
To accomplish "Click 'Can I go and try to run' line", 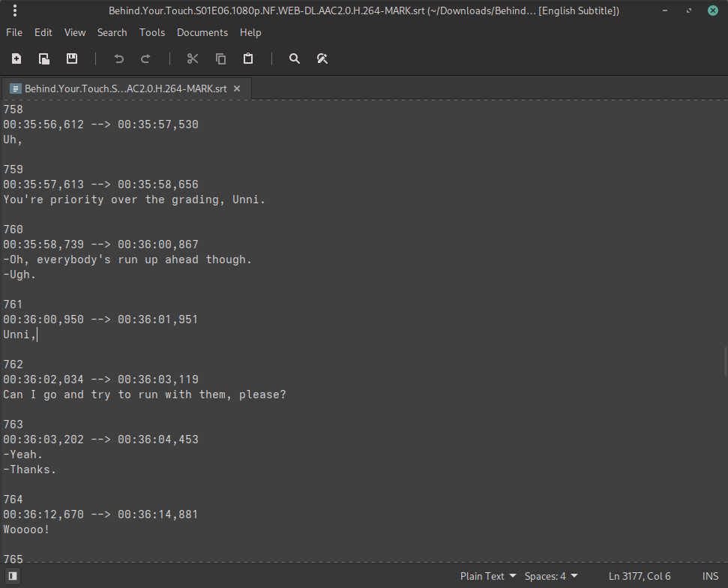I will [x=145, y=394].
